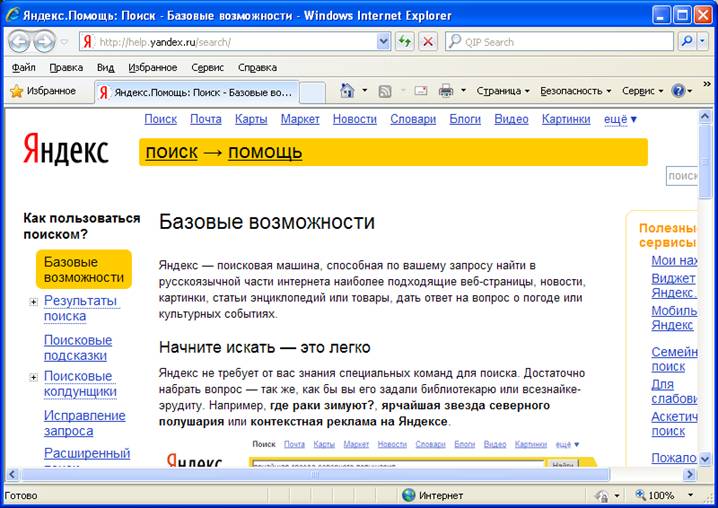This screenshot has width=718, height=508.
Task: Open the Словари link
Action: (x=413, y=119)
